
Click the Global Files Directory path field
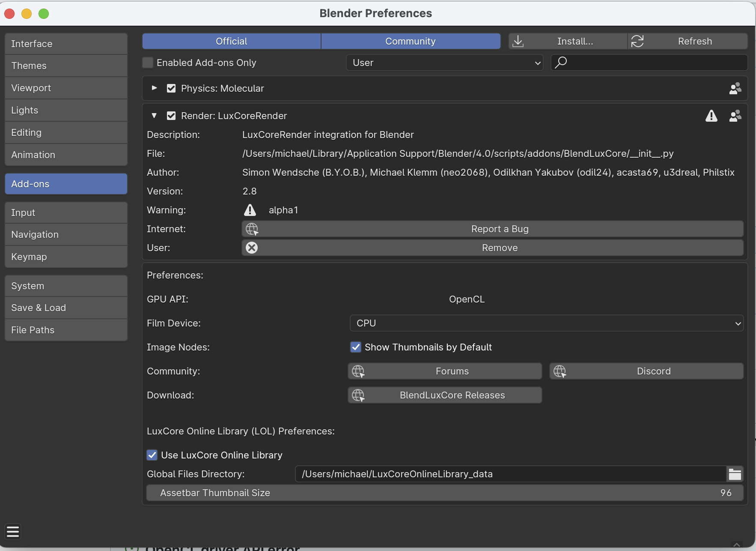point(511,474)
